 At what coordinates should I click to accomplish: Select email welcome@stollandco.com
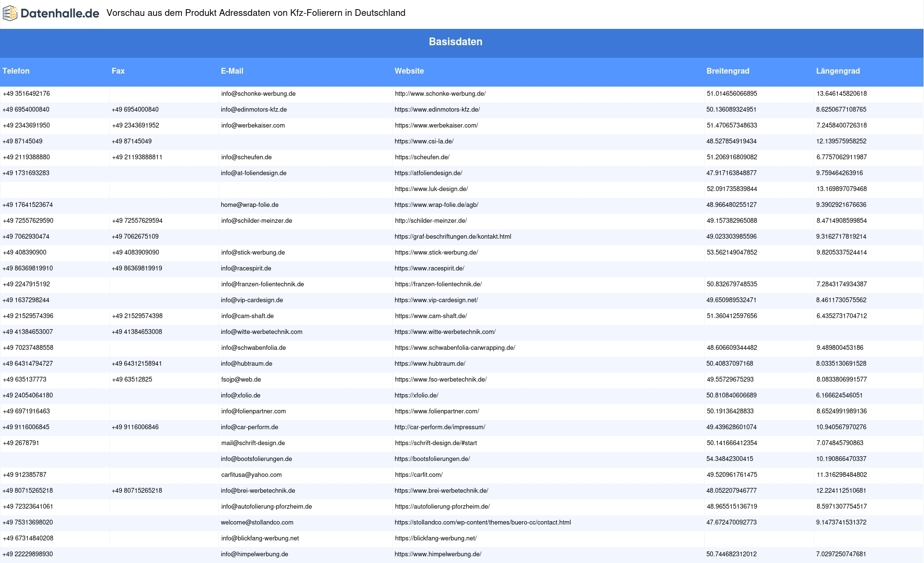click(257, 523)
